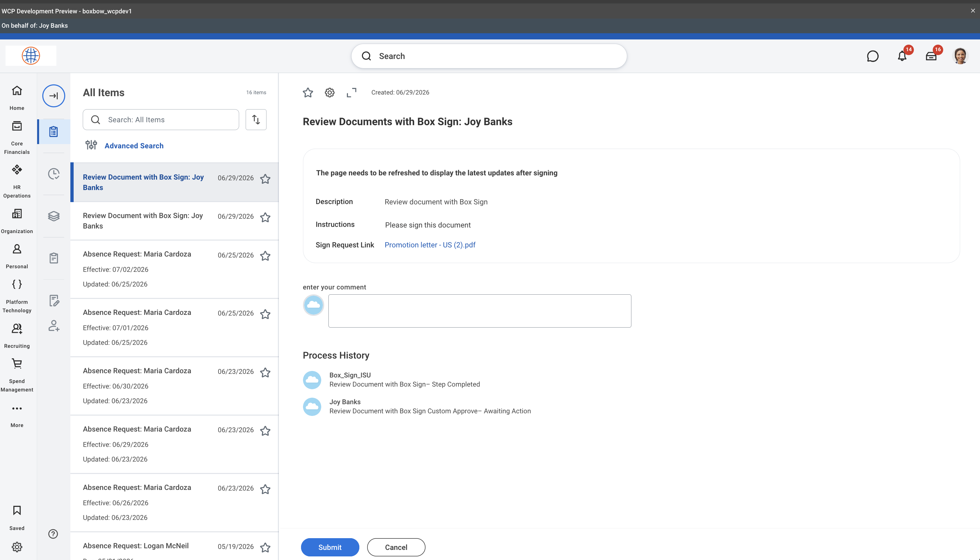Image resolution: width=980 pixels, height=560 pixels.
Task: Expand task to full screen view
Action: 352,93
